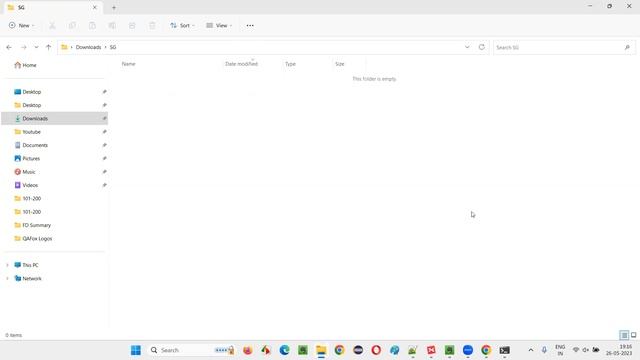This screenshot has width=640, height=360.
Task: Click Downloads in the address breadcrumb
Action: pos(88,47)
